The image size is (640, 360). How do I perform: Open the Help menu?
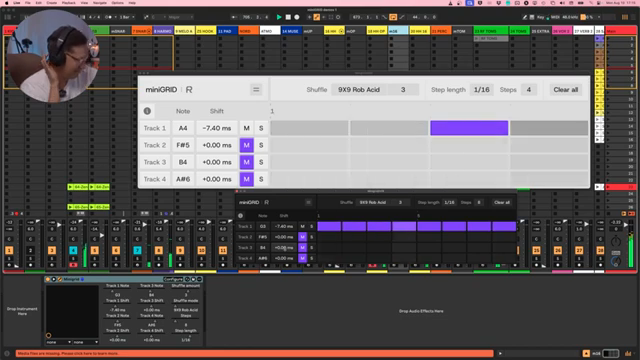coord(132,3)
